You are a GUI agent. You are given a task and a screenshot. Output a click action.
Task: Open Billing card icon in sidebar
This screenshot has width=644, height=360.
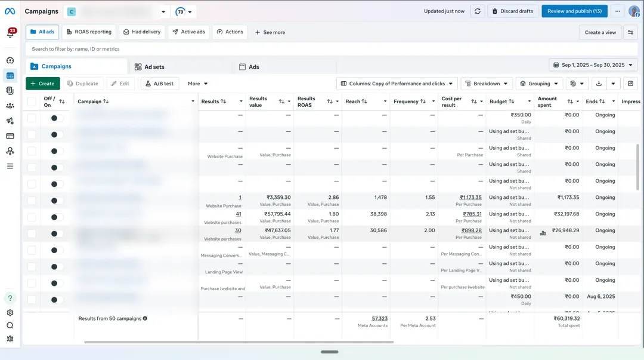(10, 136)
